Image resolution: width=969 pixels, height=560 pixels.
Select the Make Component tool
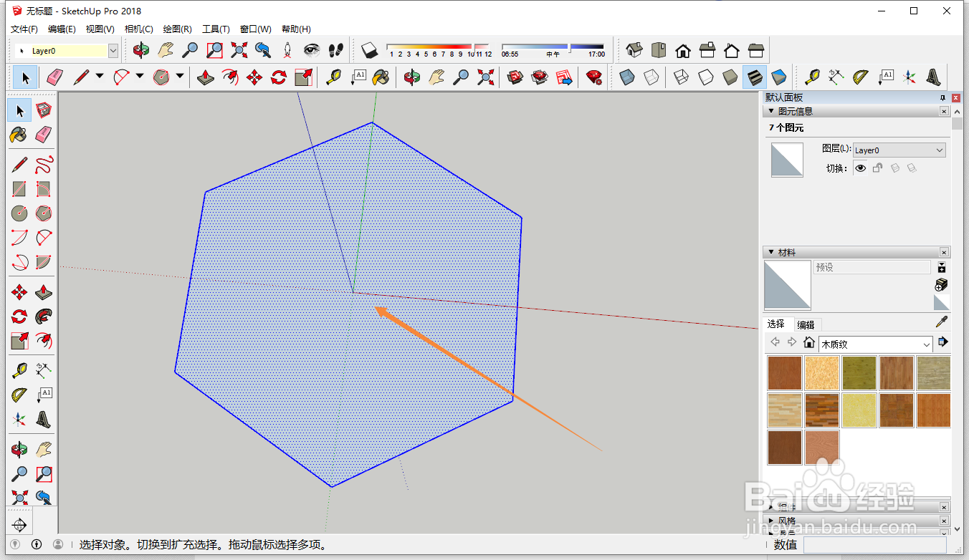[44, 110]
